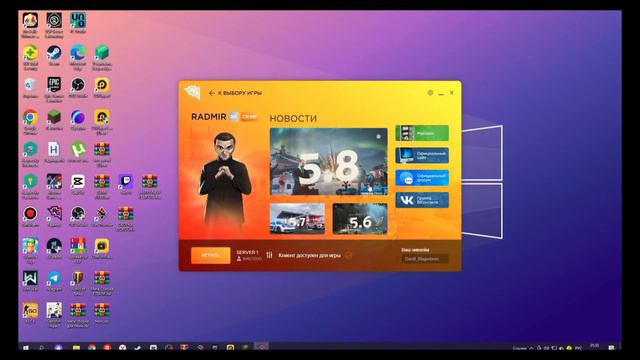
Task: Launch Microsoft Edge from the desktop
Action: tap(78, 53)
